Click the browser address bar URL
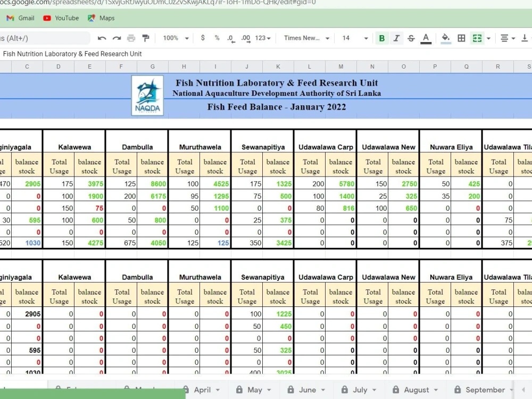 (158, 2)
